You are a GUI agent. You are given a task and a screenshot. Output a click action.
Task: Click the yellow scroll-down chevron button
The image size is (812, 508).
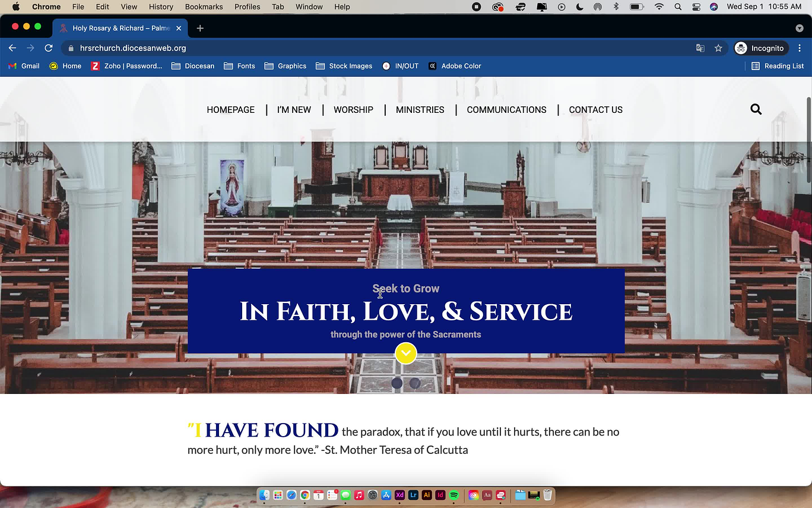[406, 354]
